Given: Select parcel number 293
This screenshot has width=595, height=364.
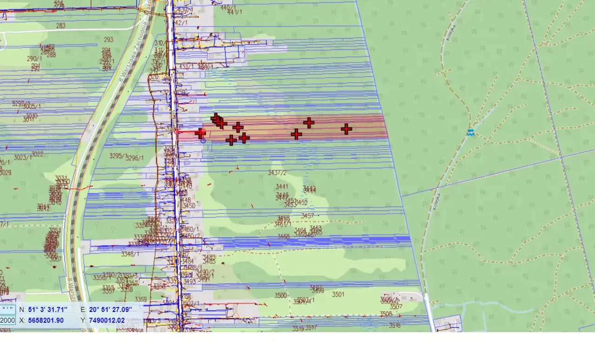Looking at the screenshot, I should pos(108,40).
